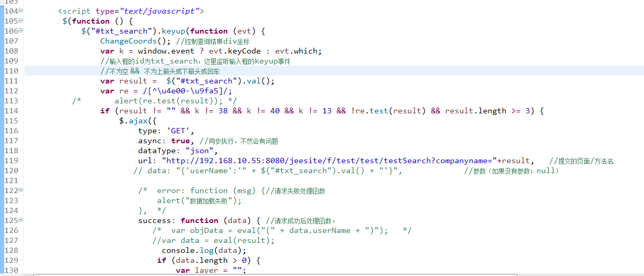Image resolution: width=644 pixels, height=276 pixels.
Task: Click 'result.length >= 3' in the if condition
Action: [488, 111]
